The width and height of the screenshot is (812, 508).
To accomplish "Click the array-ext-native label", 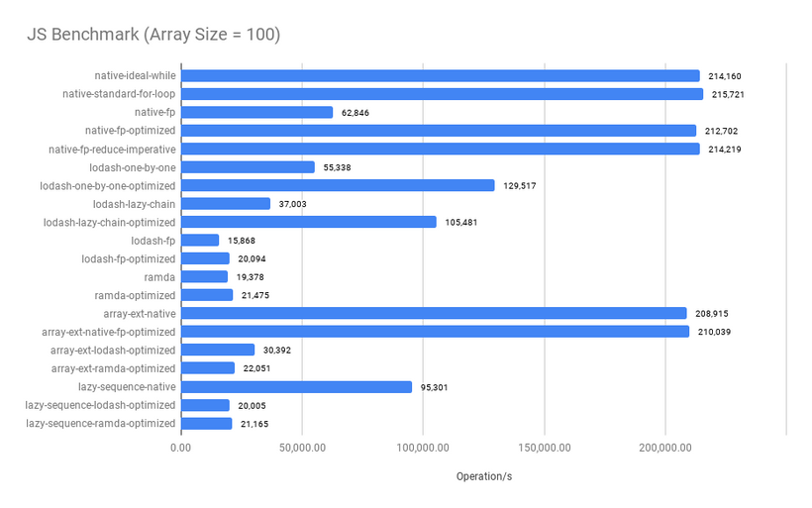I will 140,313.
